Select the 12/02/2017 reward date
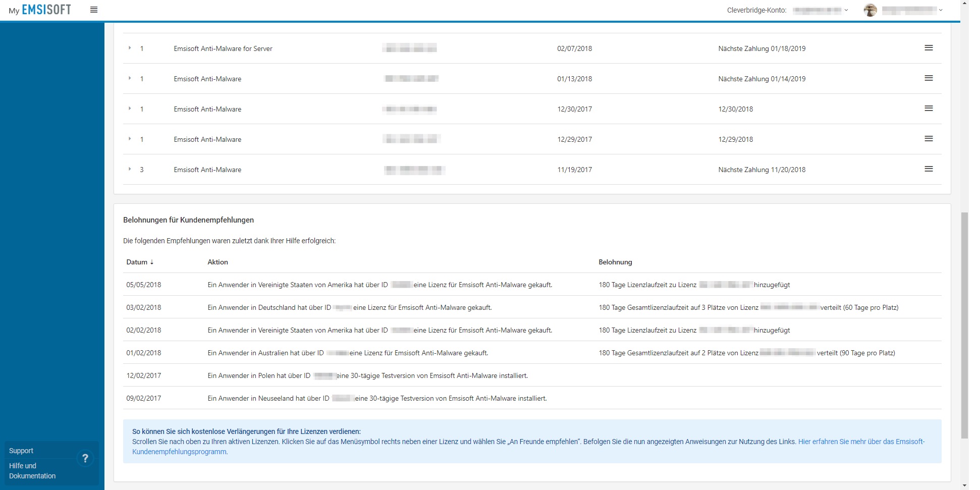The width and height of the screenshot is (980, 490). click(144, 375)
